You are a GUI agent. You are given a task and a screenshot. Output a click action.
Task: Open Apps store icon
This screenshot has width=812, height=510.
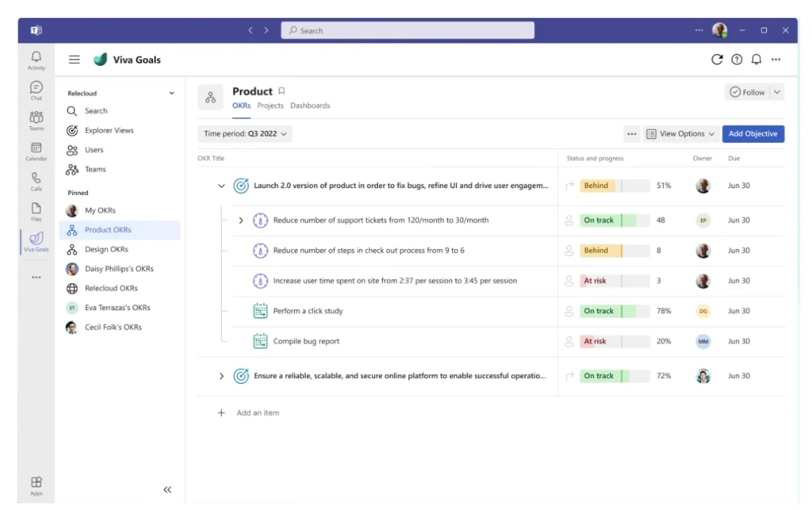coord(36,486)
